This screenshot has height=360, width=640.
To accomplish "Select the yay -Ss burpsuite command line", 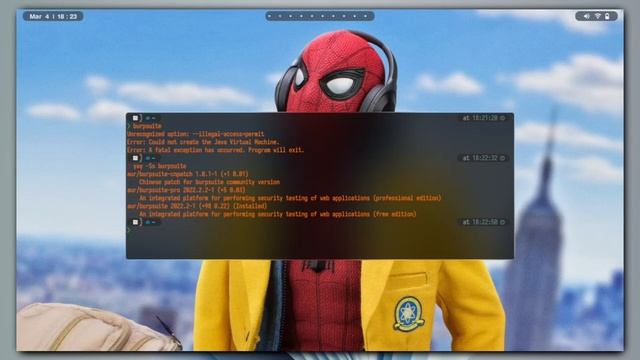I will coord(160,166).
